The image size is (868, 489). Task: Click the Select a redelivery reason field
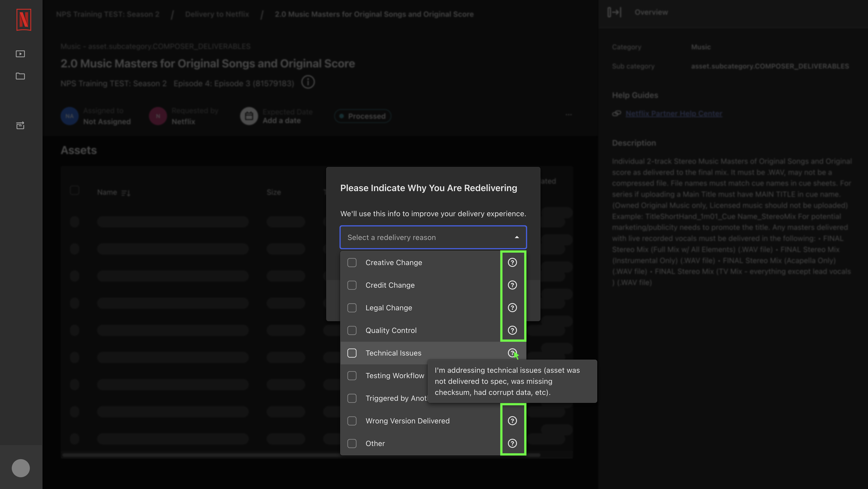coord(433,237)
